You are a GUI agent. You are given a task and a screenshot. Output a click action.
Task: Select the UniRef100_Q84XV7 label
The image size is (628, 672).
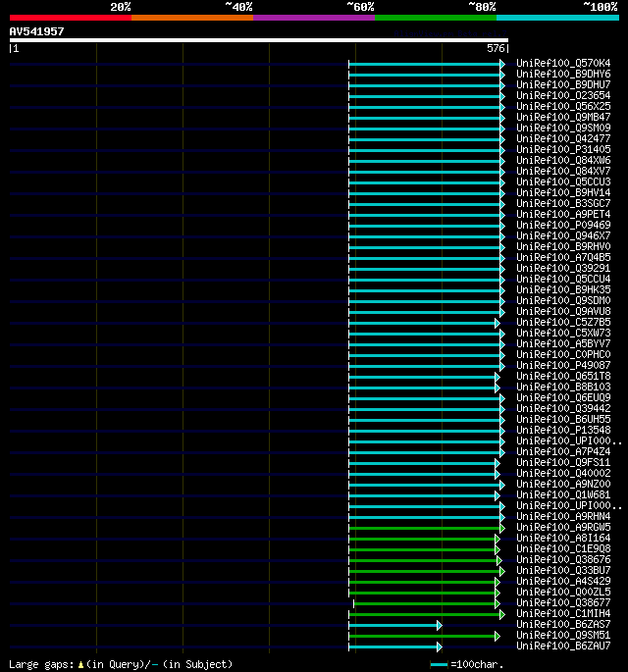(563, 171)
